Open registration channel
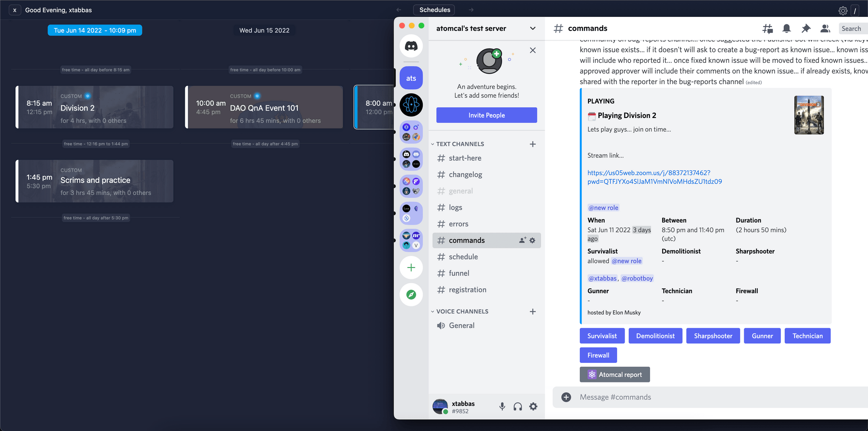This screenshot has height=431, width=868. click(x=487, y=290)
